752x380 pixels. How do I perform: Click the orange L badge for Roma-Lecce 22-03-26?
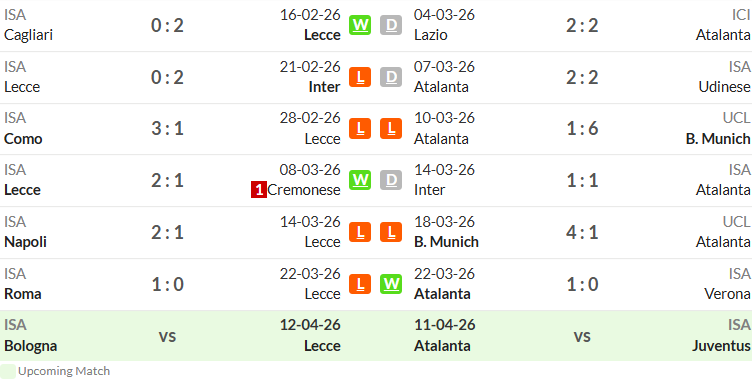[360, 284]
